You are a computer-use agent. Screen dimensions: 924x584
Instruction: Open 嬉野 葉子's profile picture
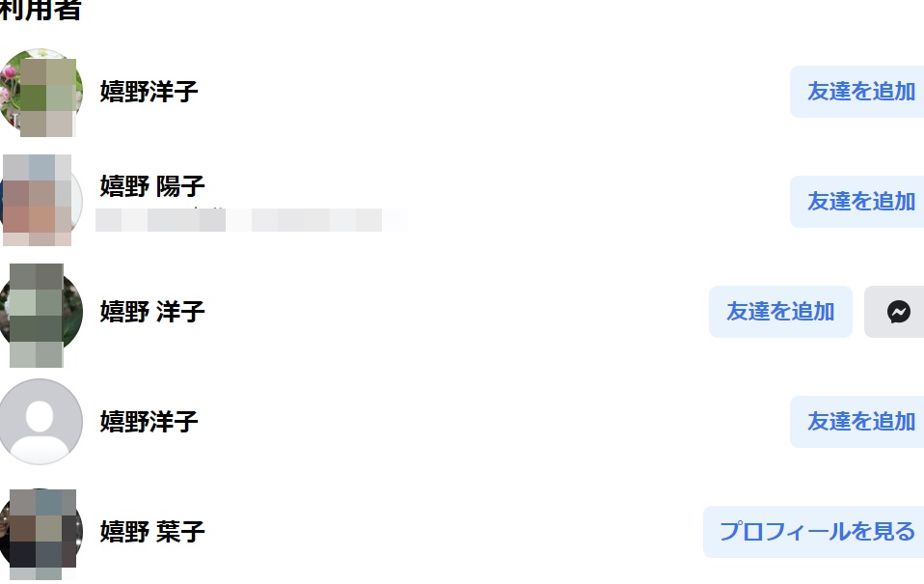click(41, 532)
